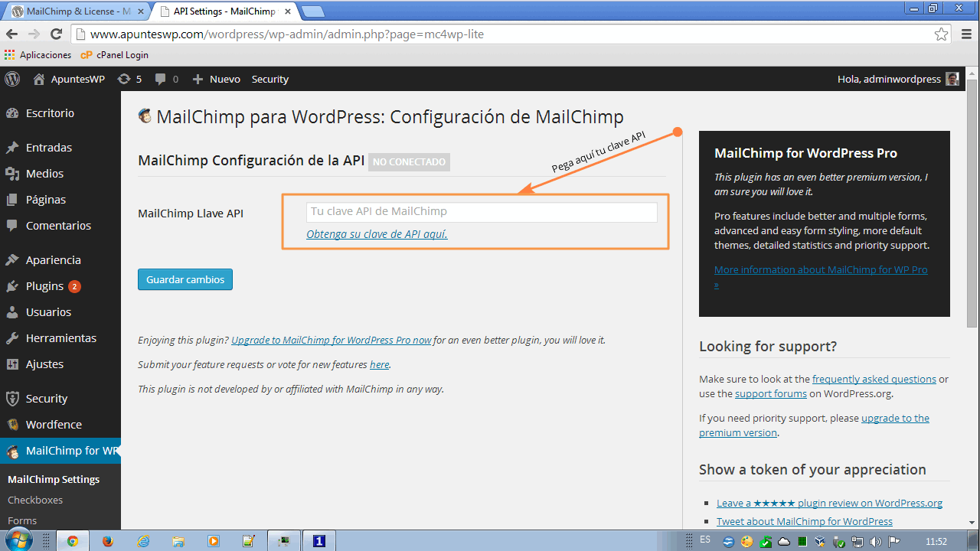Click the 11:52 taskbar clock
This screenshot has width=980, height=551.
point(936,541)
